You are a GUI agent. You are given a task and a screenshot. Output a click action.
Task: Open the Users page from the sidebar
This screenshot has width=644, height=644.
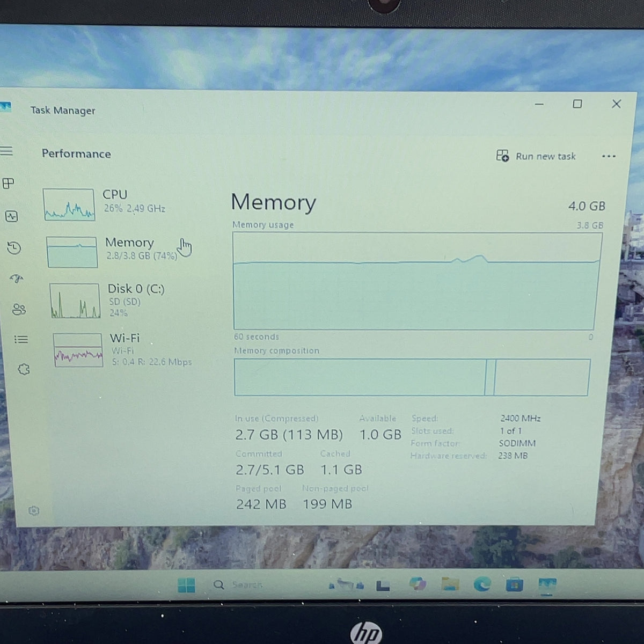pos(19,309)
